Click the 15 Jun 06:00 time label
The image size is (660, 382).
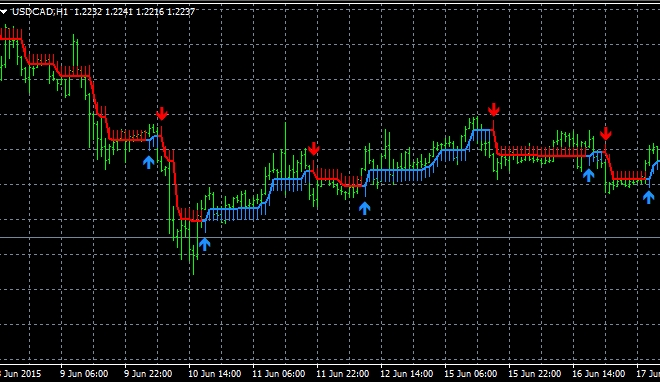471,374
